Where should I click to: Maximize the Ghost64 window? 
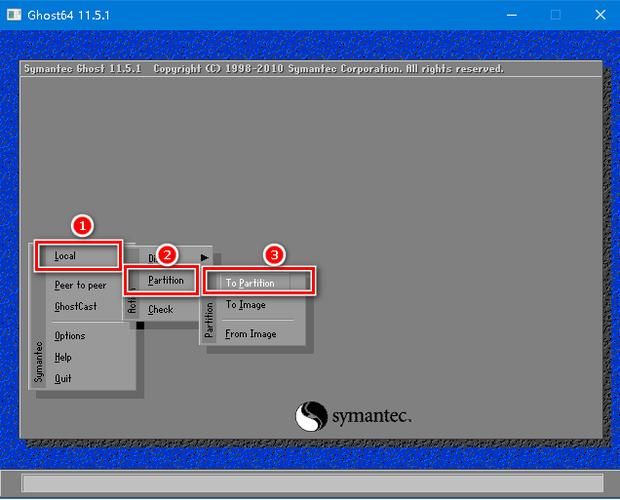click(x=556, y=15)
